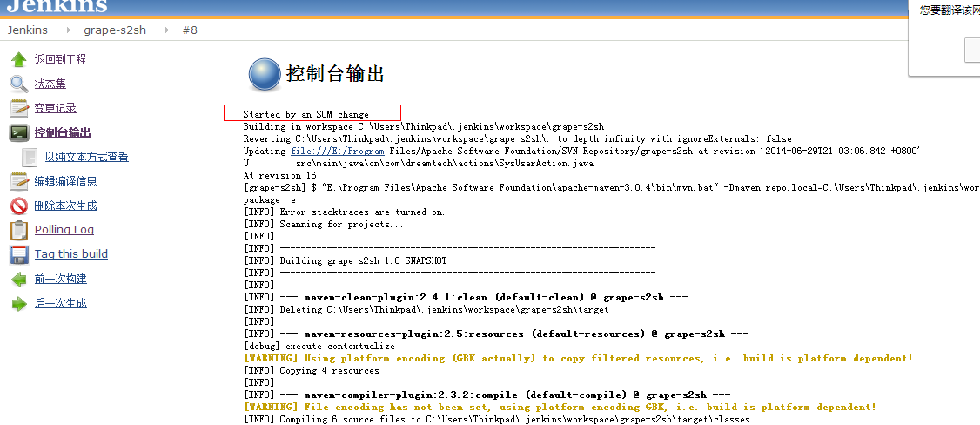Viewport: 980px width, 425px height.
Task: Click the #8 breadcrumb item
Action: tap(190, 30)
